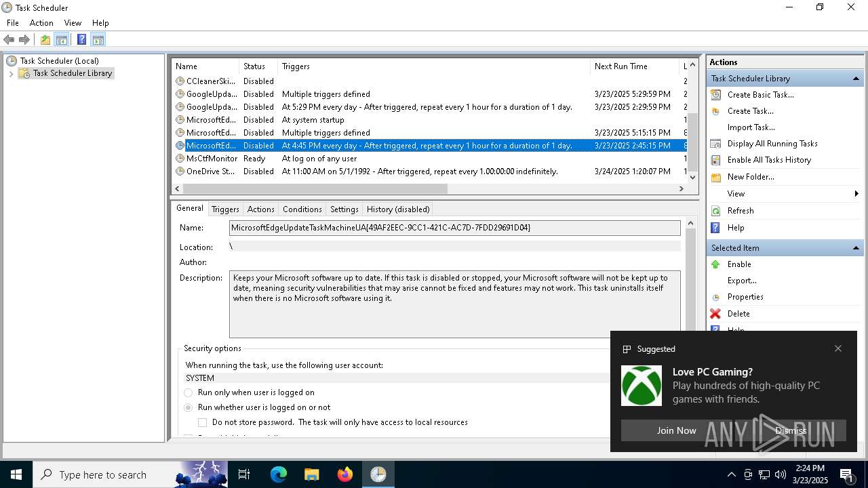Select Run only when user is logged on

pos(189,392)
